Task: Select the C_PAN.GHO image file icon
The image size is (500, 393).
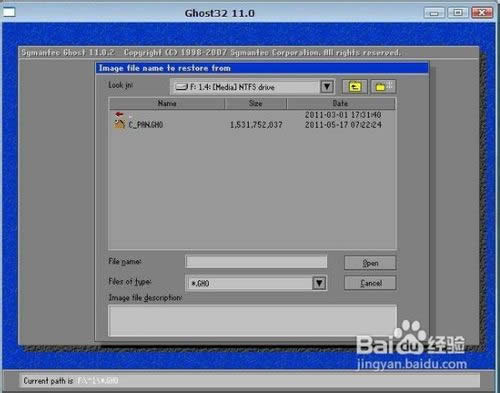Action: click(119, 124)
